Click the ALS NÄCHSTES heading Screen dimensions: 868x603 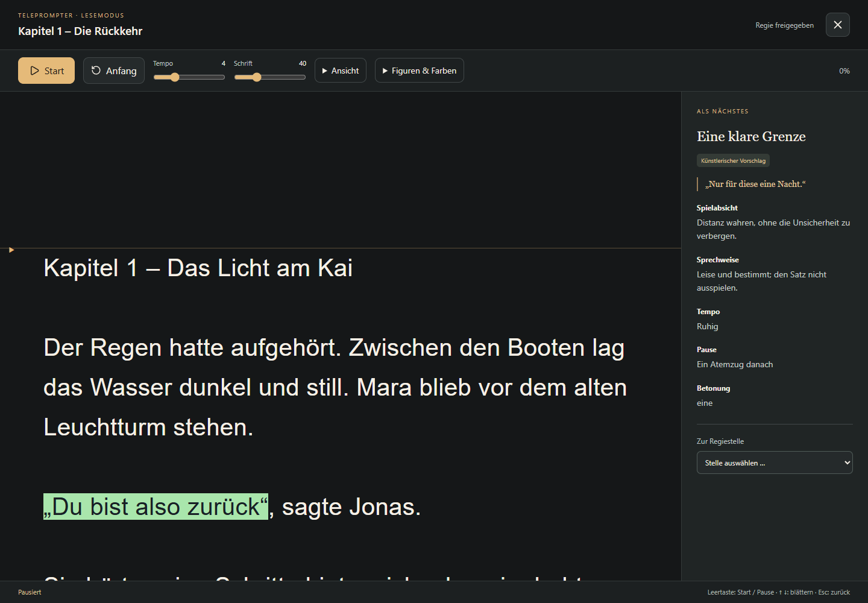click(x=723, y=112)
